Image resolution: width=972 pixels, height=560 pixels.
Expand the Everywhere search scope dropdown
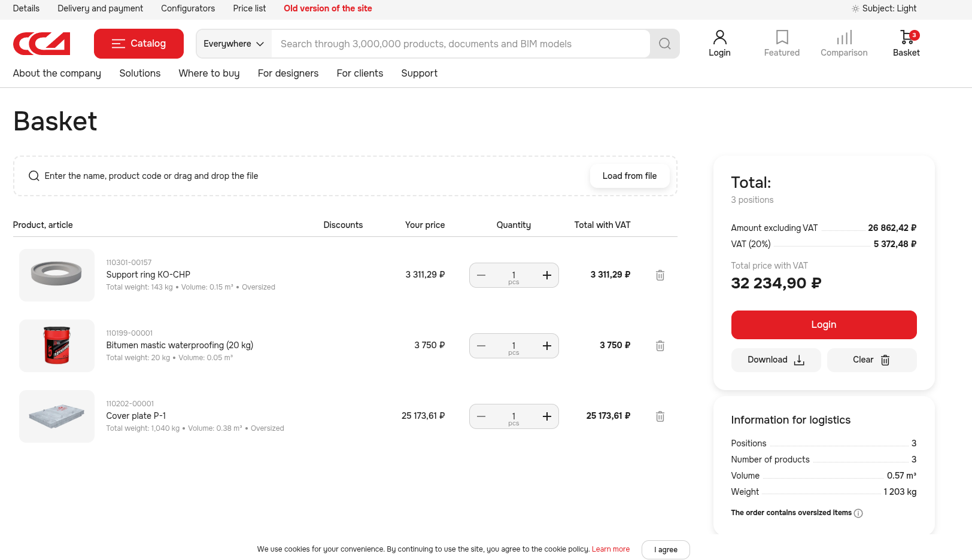point(233,44)
